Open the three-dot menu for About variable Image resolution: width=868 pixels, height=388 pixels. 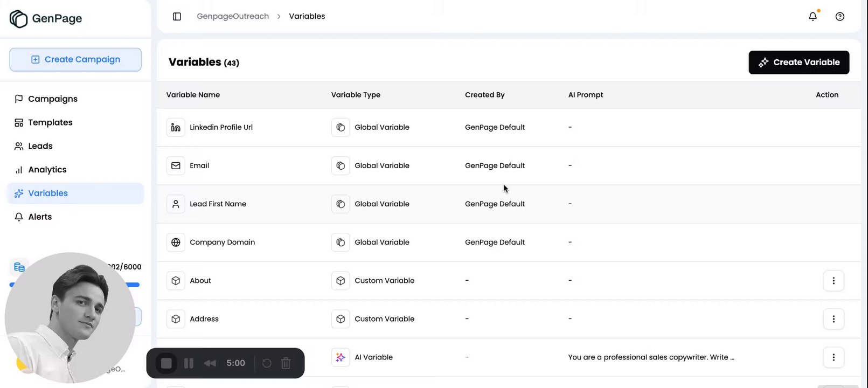coord(833,281)
